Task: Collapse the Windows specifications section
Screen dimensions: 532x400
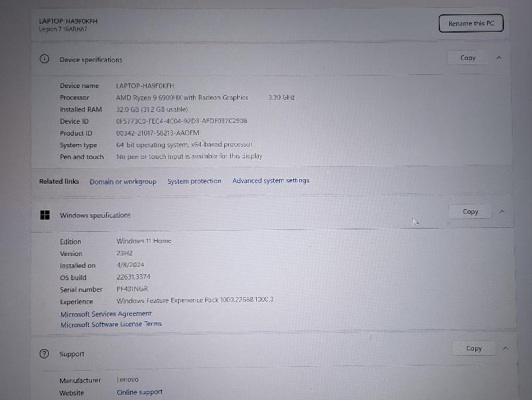Action: 502,212
